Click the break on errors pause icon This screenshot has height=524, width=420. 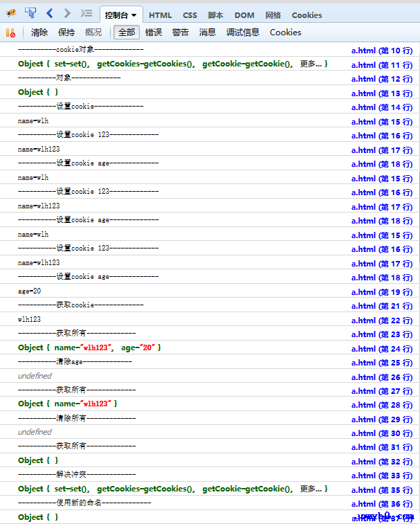coord(10,33)
